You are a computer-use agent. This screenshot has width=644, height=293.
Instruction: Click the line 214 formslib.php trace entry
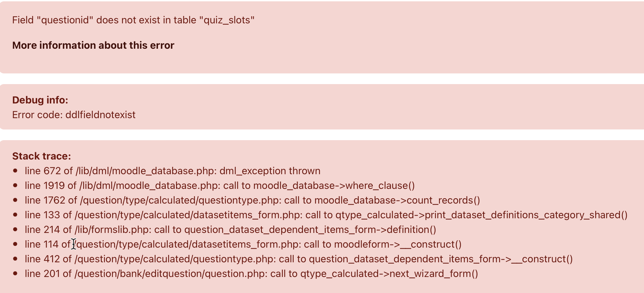pos(230,230)
